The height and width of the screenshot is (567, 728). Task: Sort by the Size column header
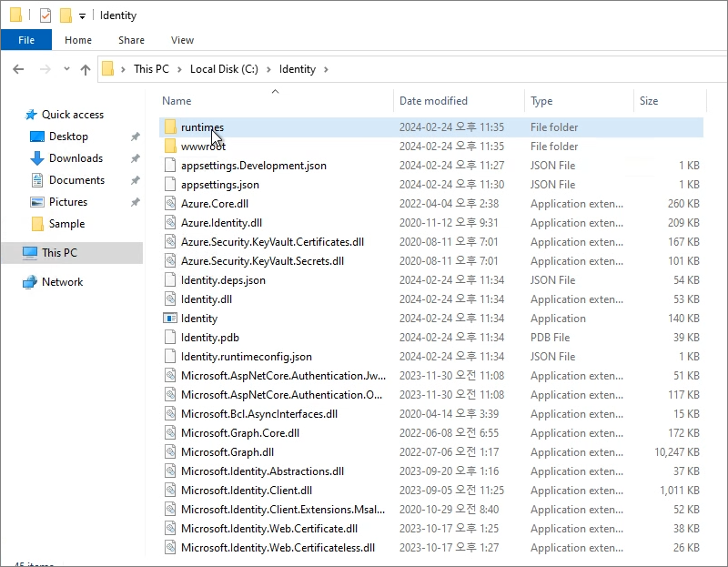[x=649, y=101]
